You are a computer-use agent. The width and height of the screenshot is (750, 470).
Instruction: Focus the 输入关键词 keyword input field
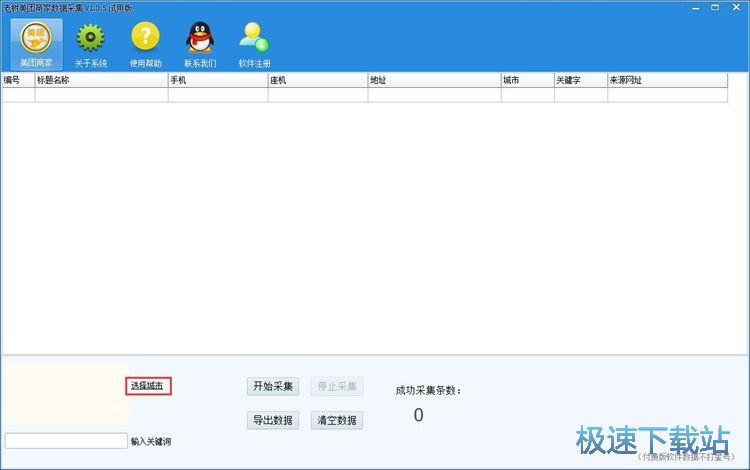[66, 441]
